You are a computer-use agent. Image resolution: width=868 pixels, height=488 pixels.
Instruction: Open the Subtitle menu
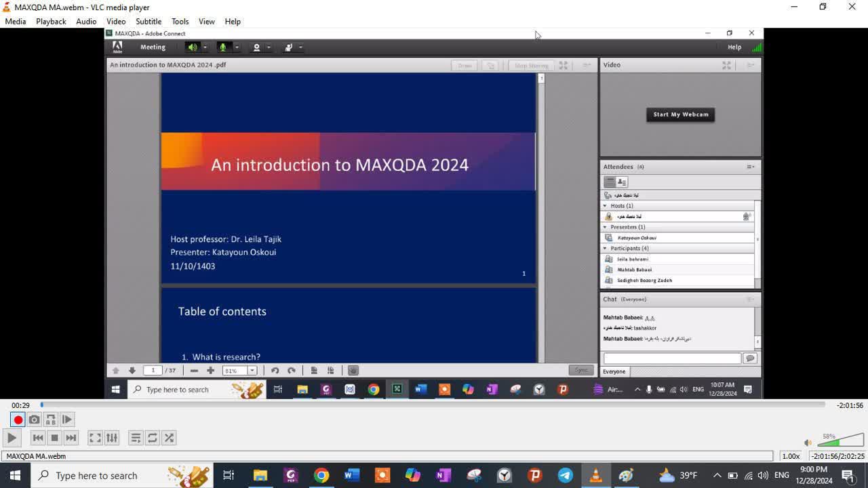click(x=149, y=21)
